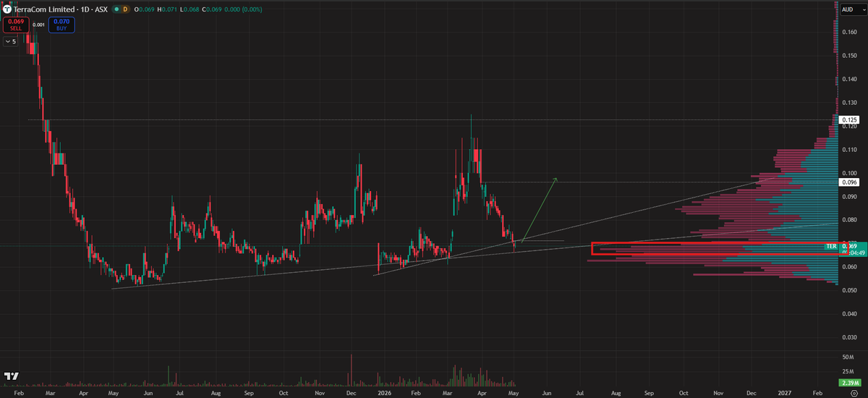The image size is (868, 398).
Task: Click the 25M volume scale label
Action: coord(847,370)
